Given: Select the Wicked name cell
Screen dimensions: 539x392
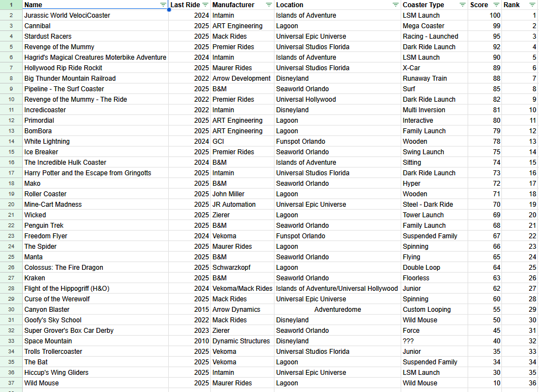Looking at the screenshot, I should pyautogui.click(x=96, y=215).
